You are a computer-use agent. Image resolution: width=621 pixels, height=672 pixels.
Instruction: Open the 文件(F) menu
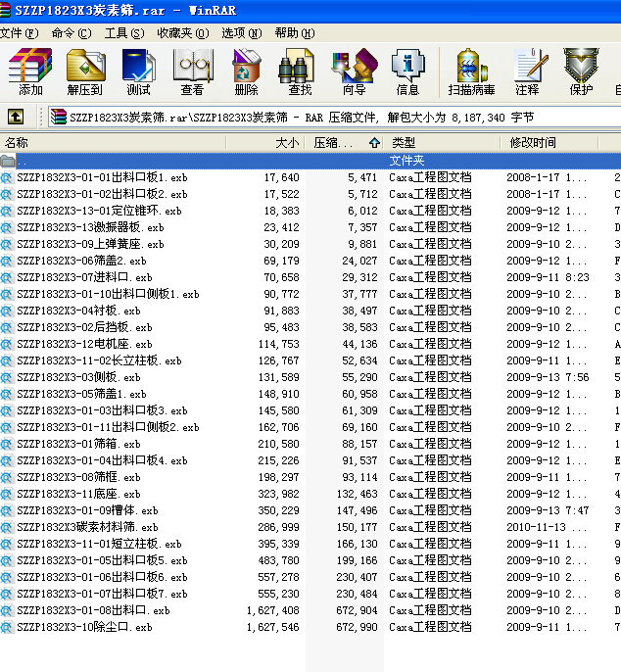tap(19, 33)
